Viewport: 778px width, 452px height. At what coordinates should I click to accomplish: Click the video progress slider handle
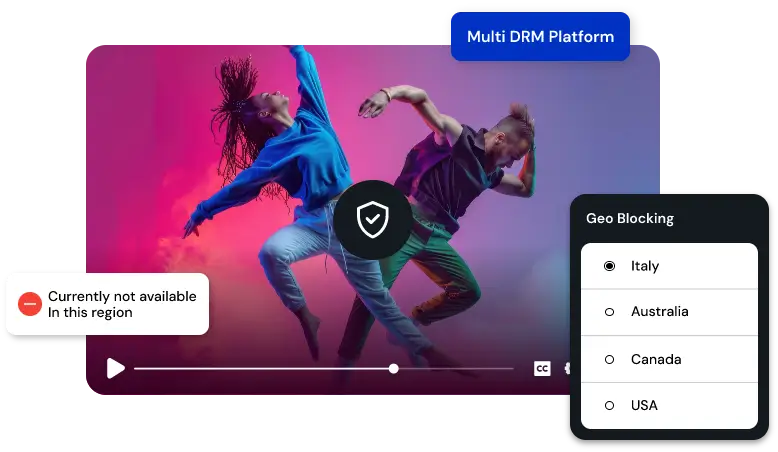click(x=394, y=369)
